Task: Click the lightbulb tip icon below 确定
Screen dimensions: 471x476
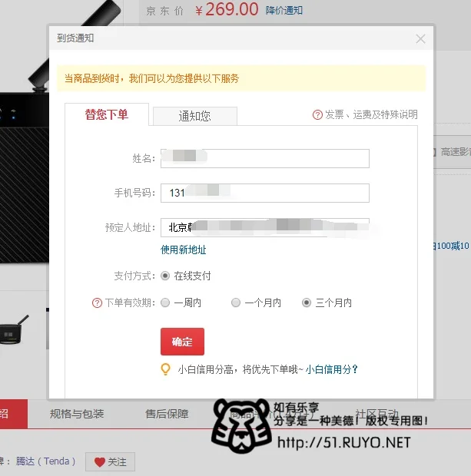Action: pyautogui.click(x=165, y=369)
